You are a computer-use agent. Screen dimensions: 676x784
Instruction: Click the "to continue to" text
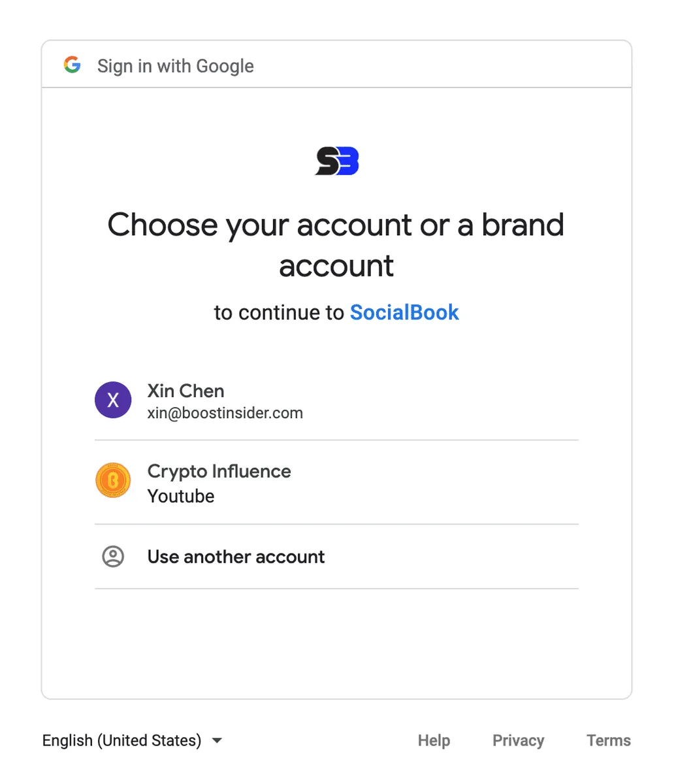pos(279,312)
